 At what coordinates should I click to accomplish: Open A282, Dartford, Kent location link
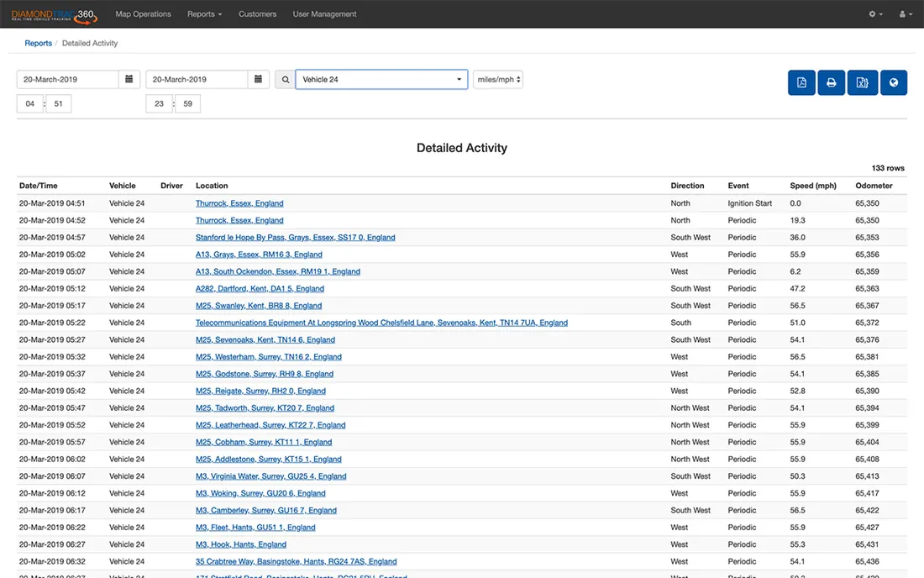click(x=260, y=289)
